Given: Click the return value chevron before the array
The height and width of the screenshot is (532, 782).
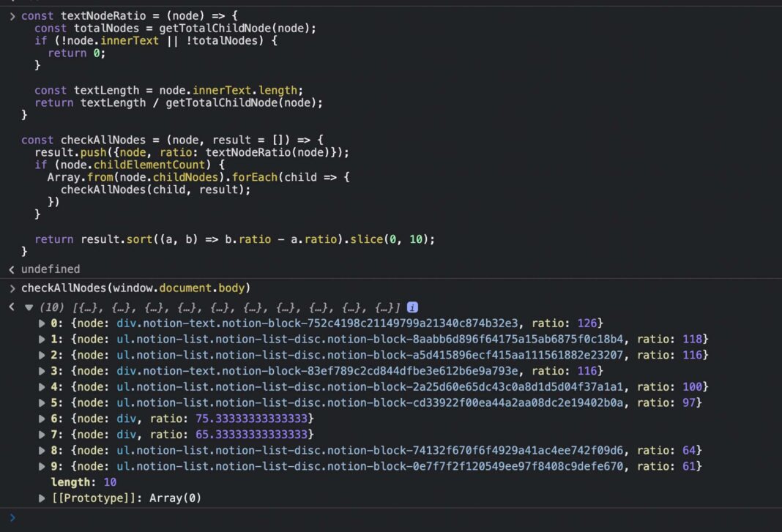Looking at the screenshot, I should tap(10, 307).
